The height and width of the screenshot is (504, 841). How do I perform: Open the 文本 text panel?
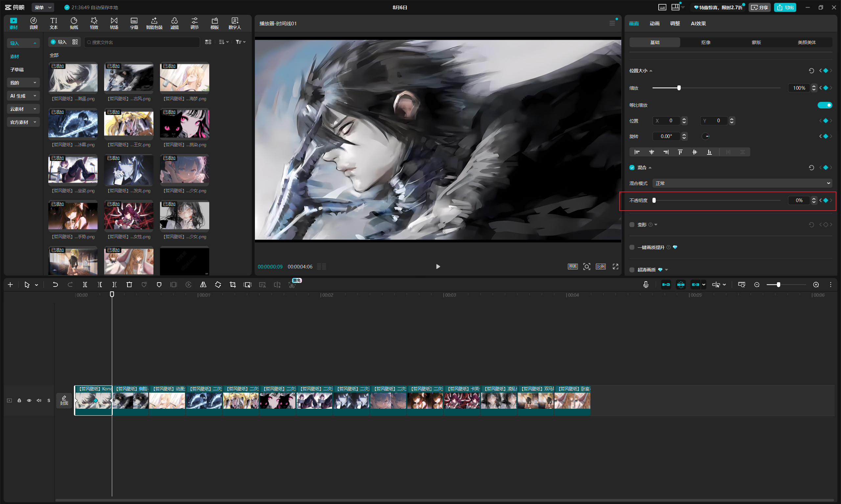pos(54,23)
